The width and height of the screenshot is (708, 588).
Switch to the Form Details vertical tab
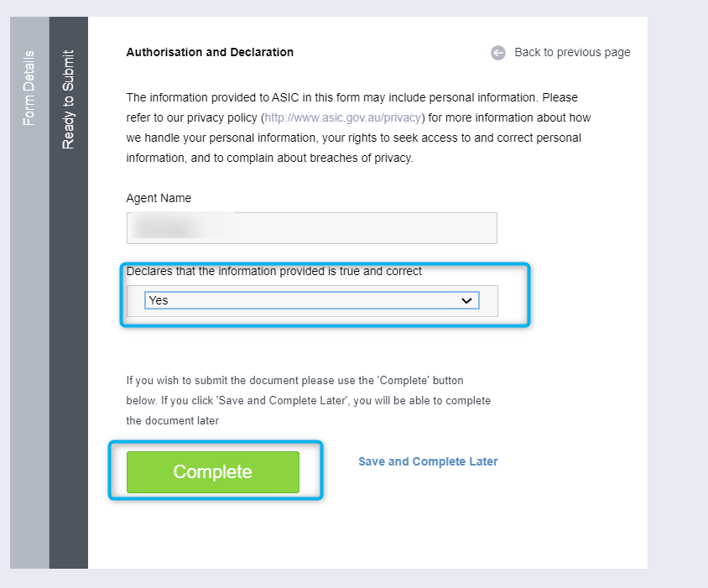29,88
